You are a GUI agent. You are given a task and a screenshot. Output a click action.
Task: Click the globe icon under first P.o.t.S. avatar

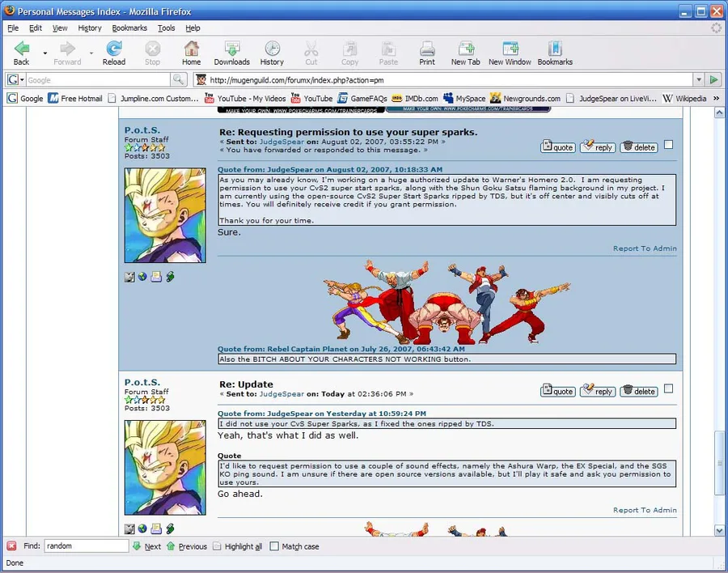coord(142,277)
